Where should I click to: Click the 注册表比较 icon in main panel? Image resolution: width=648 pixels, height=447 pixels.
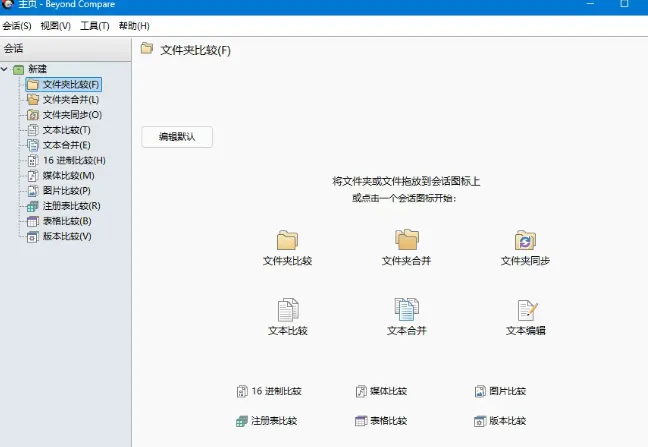click(x=242, y=421)
